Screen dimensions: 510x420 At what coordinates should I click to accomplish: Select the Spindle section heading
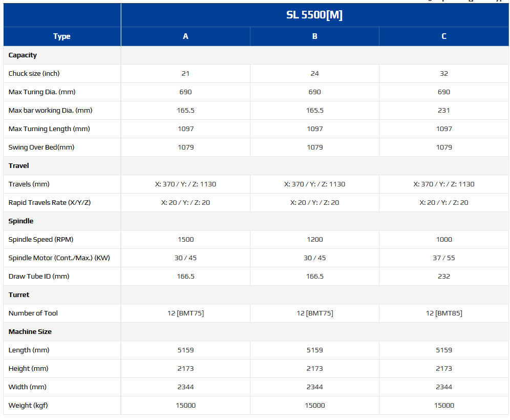21,221
